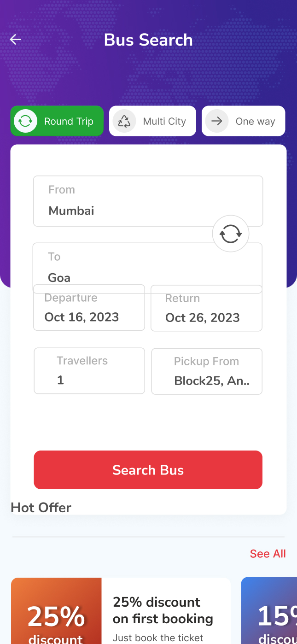Open the See All offers link
The width and height of the screenshot is (297, 644).
pos(268,554)
